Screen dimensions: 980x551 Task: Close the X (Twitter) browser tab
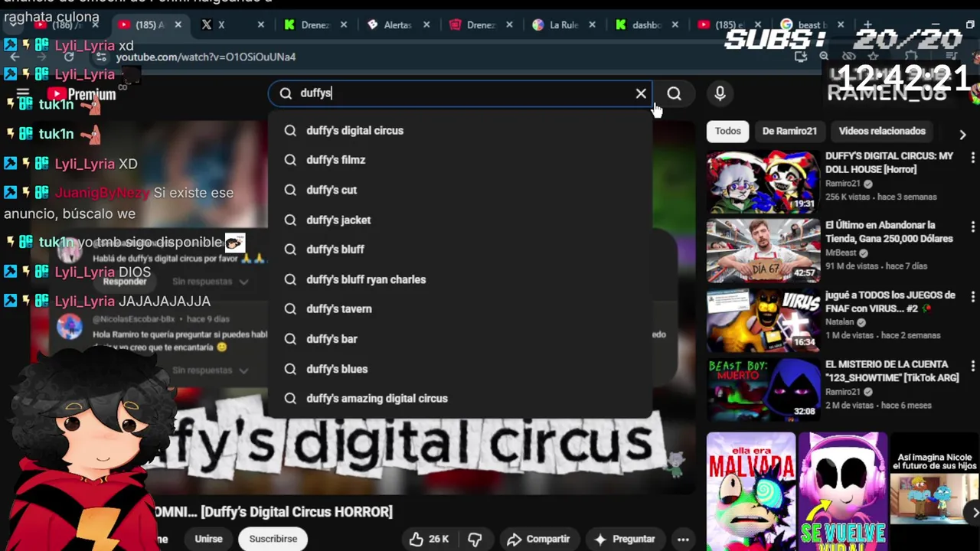(260, 25)
